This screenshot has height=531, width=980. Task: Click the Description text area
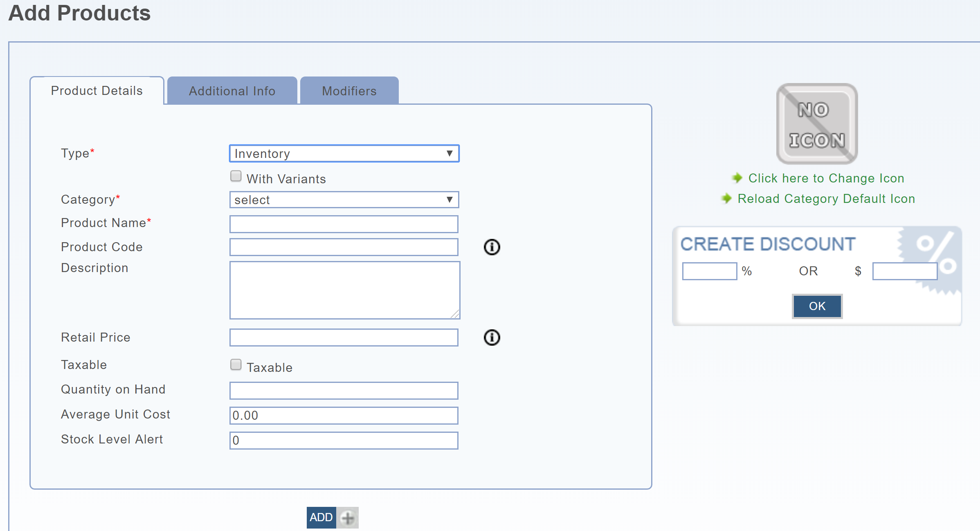coord(344,290)
